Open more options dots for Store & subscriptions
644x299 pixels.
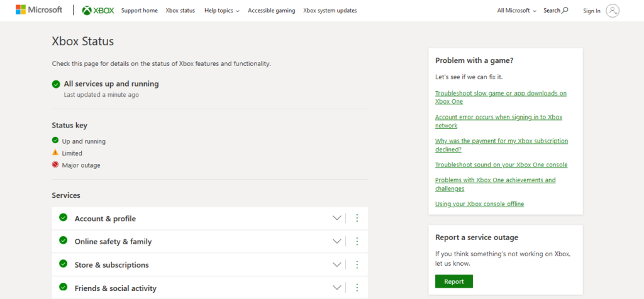(357, 264)
